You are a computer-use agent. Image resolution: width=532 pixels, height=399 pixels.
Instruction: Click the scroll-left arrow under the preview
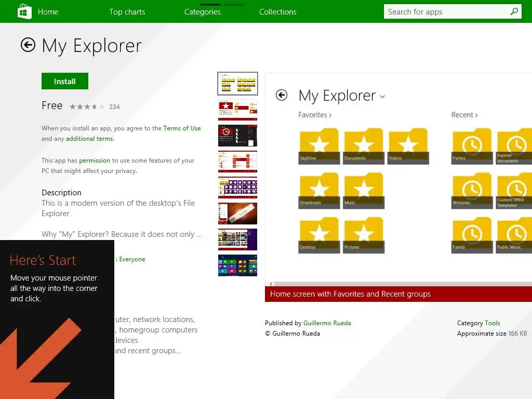(x=271, y=284)
